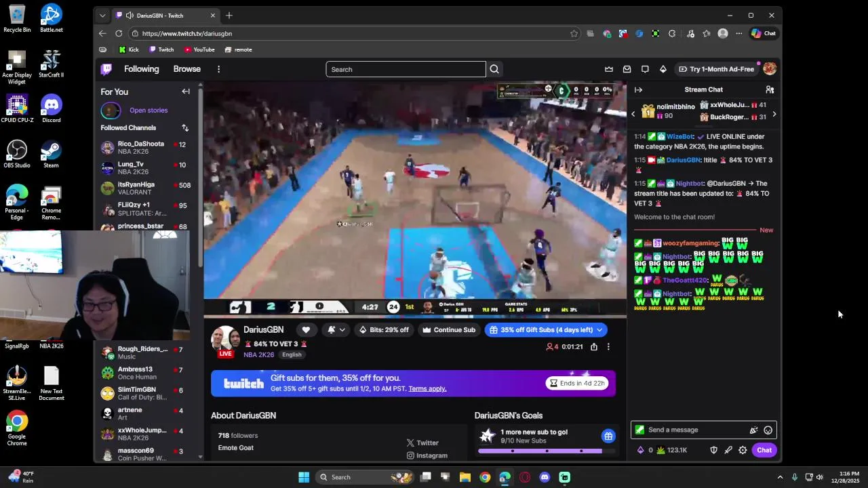Click the Open stories link
The image size is (868, 488).
pos(149,110)
